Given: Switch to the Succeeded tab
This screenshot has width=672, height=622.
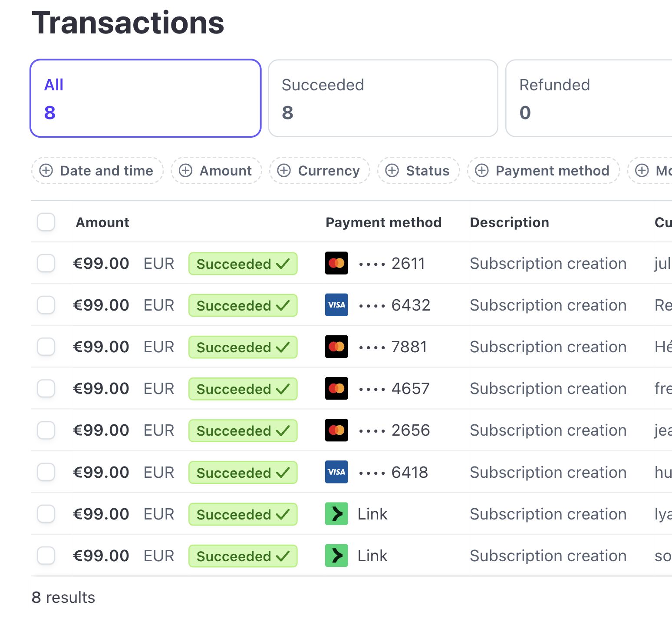Looking at the screenshot, I should click(382, 98).
